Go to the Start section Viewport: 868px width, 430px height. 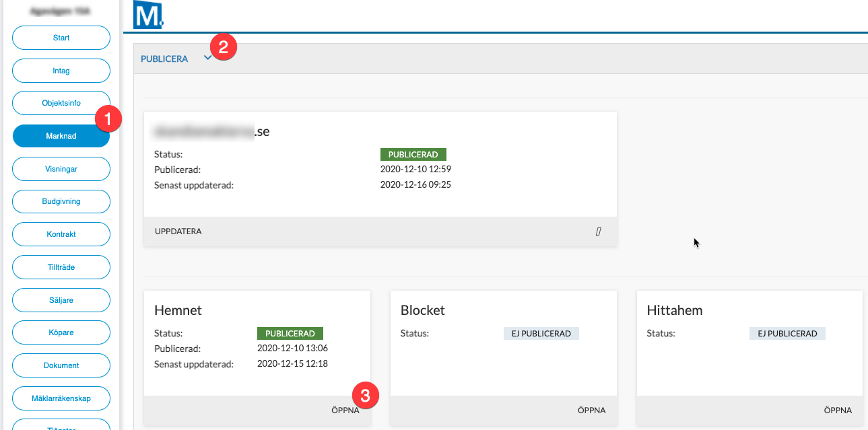coord(61,38)
